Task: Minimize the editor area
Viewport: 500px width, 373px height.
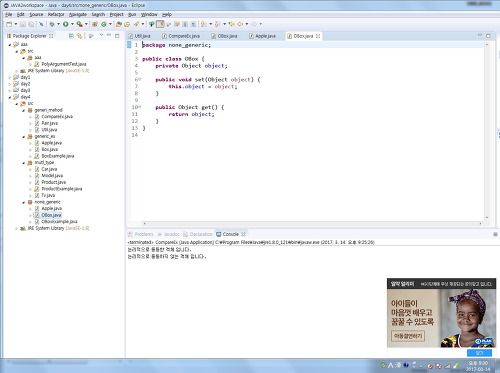Action: point(480,36)
